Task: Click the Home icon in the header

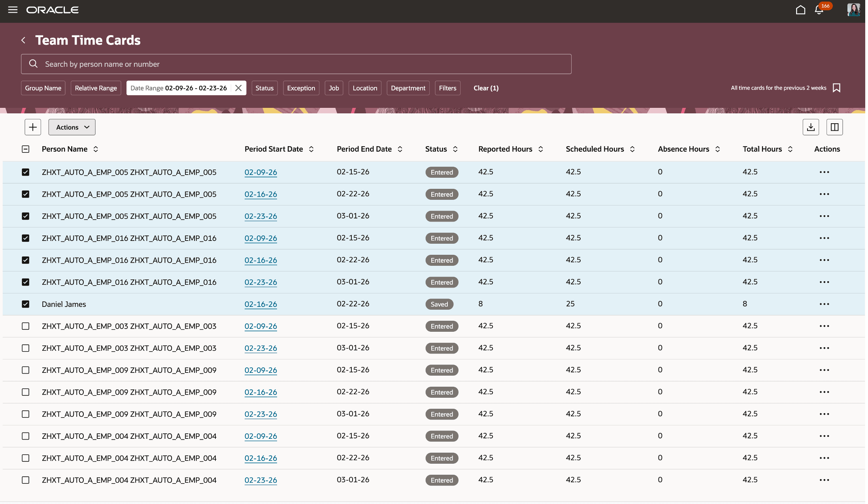Action: tap(801, 10)
